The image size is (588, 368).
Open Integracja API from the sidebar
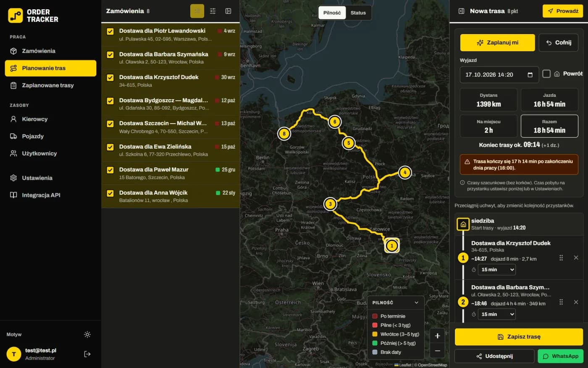tap(50, 195)
